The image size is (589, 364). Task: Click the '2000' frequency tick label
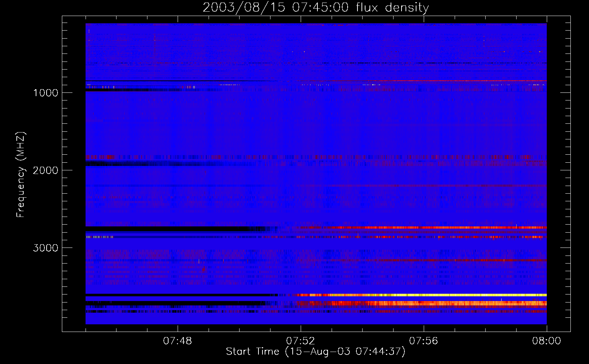pos(46,170)
